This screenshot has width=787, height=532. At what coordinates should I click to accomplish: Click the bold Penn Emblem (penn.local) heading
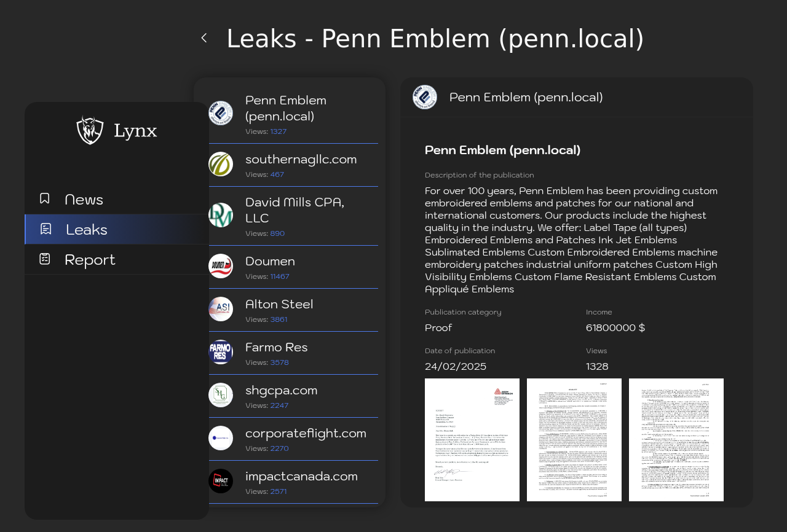tap(503, 150)
